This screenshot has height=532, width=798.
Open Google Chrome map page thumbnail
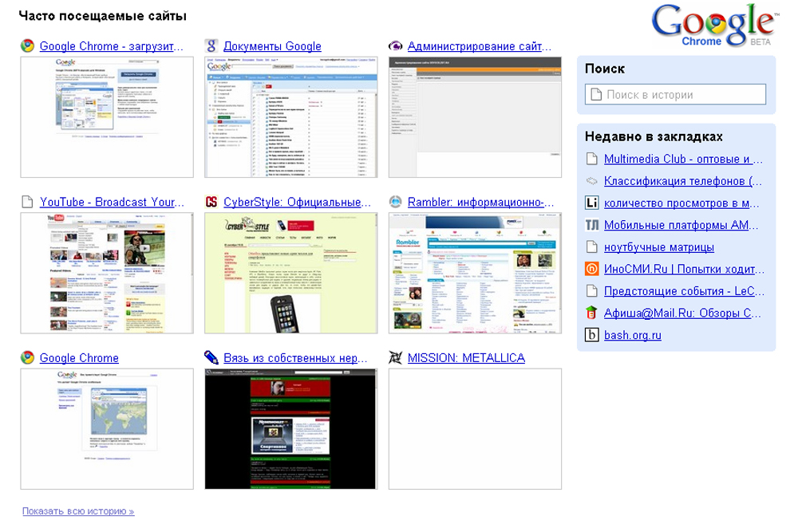click(107, 429)
